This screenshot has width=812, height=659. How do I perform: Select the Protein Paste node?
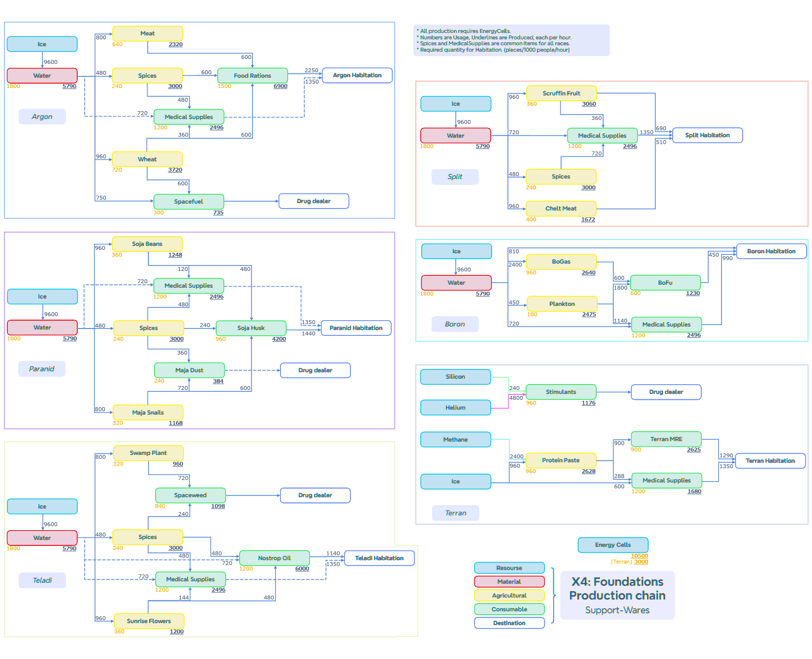pos(561,460)
